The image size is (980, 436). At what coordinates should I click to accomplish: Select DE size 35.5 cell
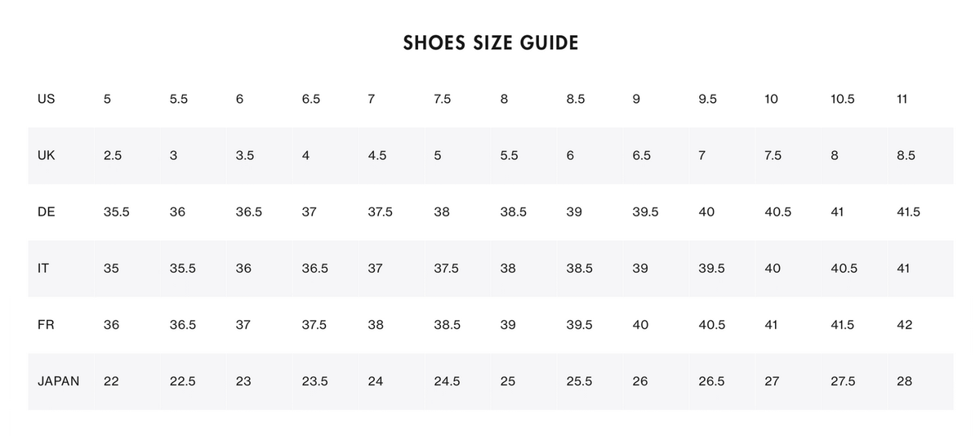pos(116,211)
